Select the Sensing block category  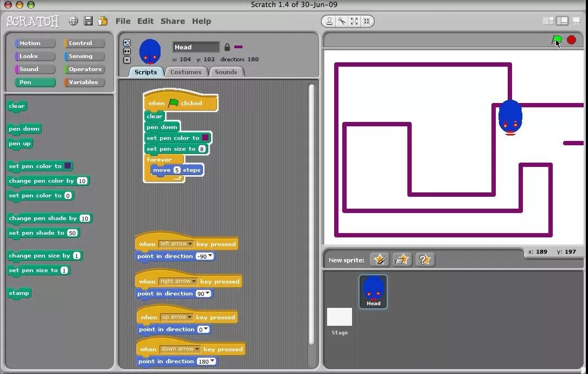coord(85,56)
